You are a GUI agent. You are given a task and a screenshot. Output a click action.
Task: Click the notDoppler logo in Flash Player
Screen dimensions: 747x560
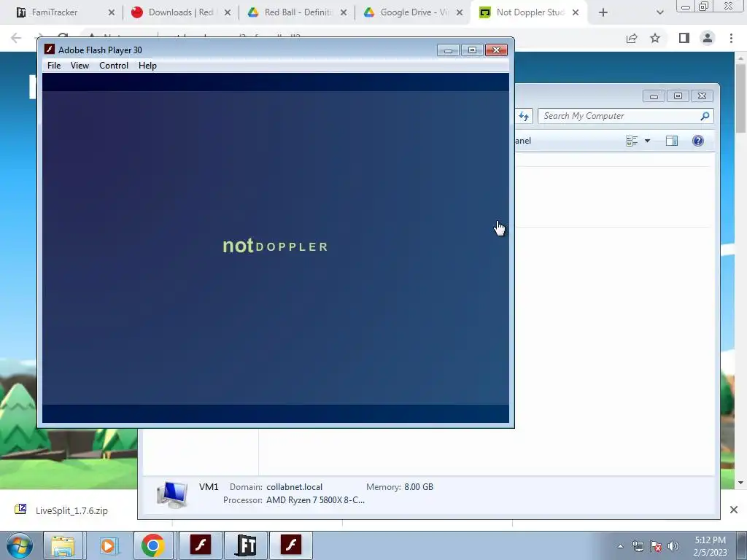click(x=275, y=246)
